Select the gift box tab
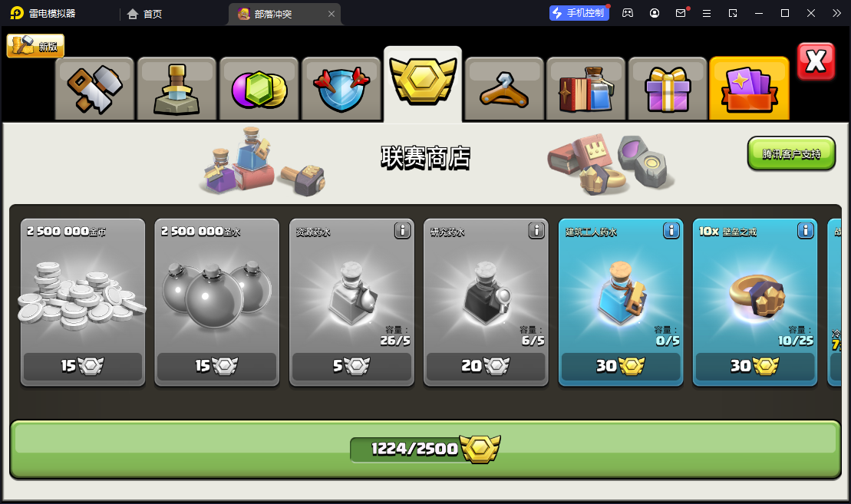This screenshot has width=851, height=504. [668, 89]
